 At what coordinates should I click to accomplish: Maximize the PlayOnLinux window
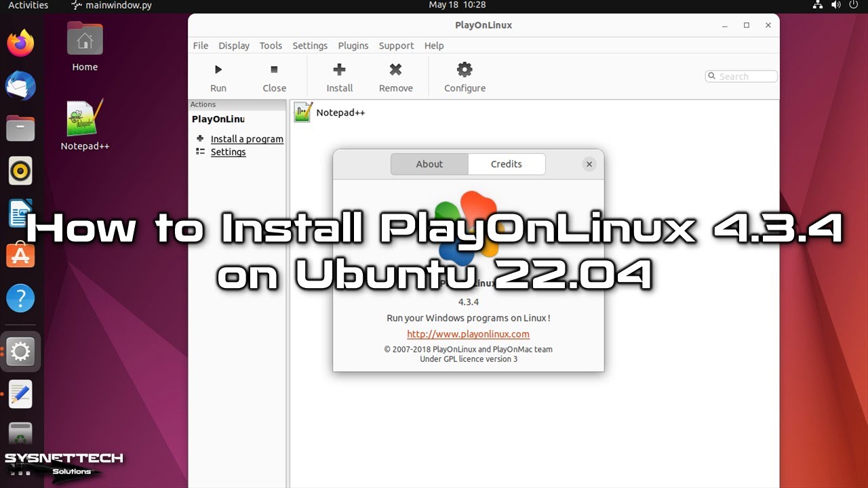point(747,25)
